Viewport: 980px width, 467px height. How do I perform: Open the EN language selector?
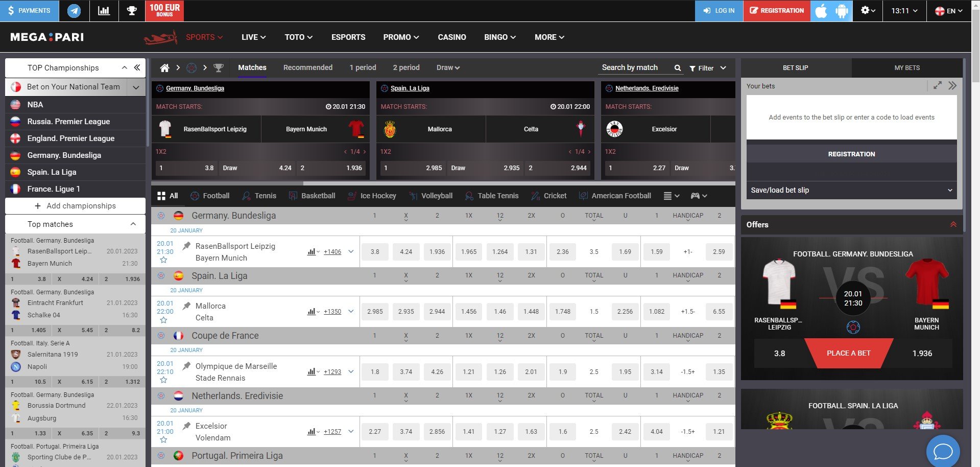click(948, 11)
